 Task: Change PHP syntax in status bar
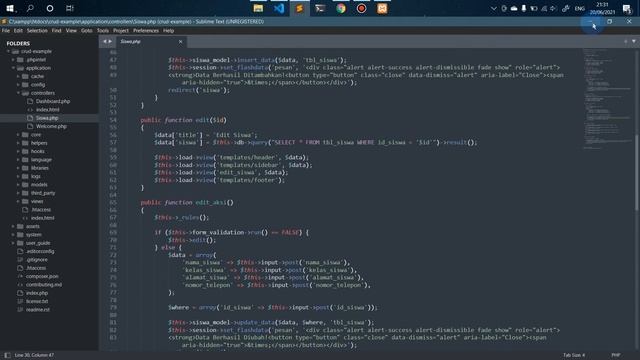tap(616, 355)
